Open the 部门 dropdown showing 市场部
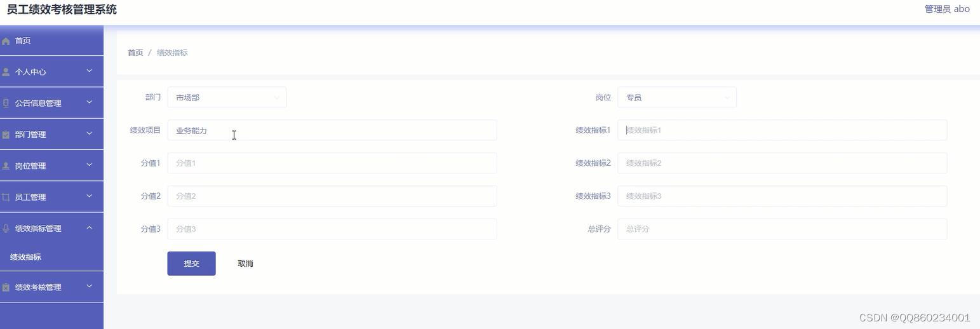980x329 pixels. (x=227, y=97)
